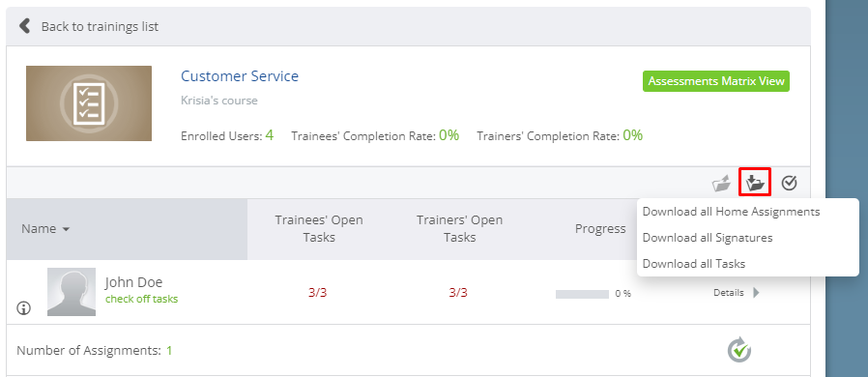Click the circled checkmark icon in toolbar
This screenshot has height=377, width=868.
coord(789,183)
